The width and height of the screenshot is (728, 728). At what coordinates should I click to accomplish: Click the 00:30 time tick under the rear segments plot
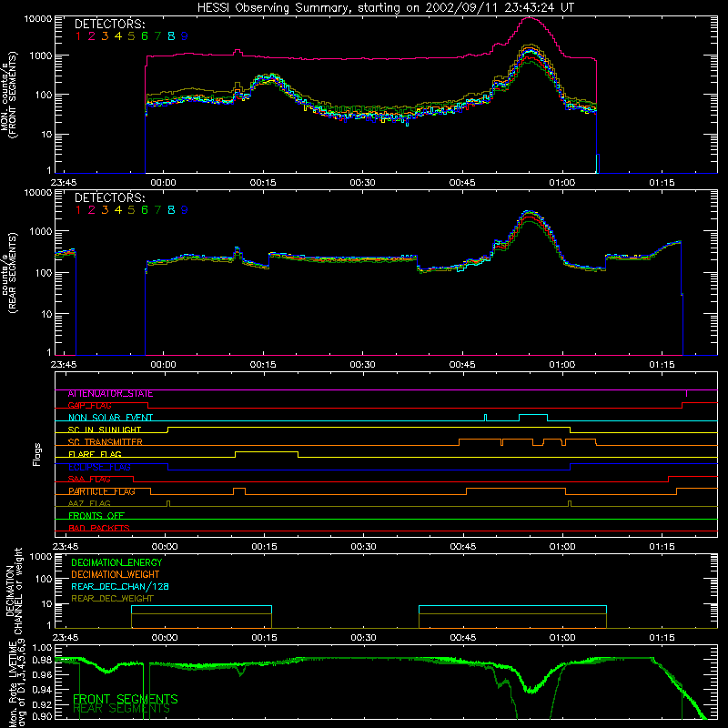click(362, 365)
